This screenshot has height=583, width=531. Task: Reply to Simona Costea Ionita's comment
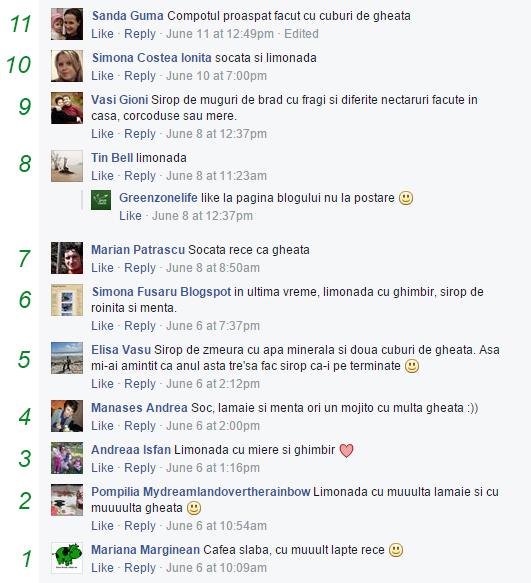coord(140,76)
